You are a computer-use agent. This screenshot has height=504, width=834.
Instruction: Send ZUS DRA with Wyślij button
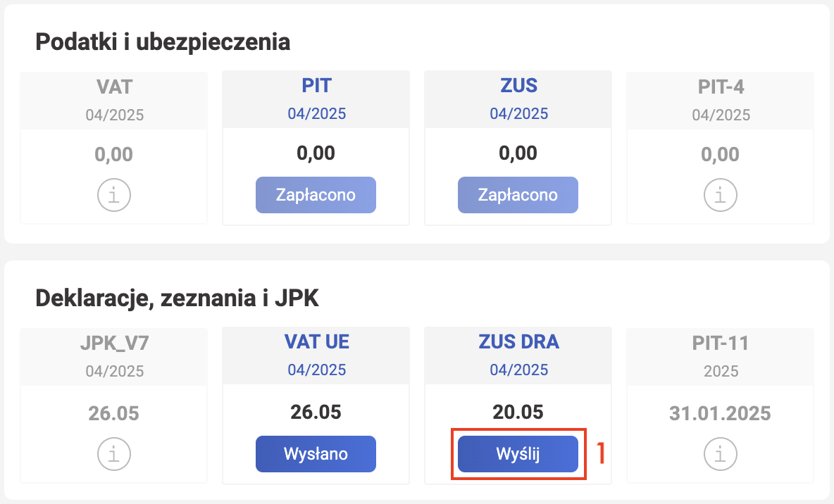pyautogui.click(x=518, y=454)
